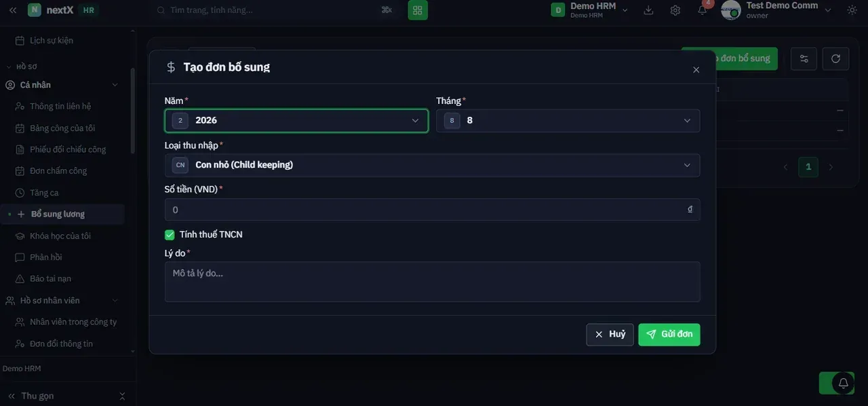Image resolution: width=868 pixels, height=406 pixels.
Task: Open the settings gear icon
Action: click(675, 10)
